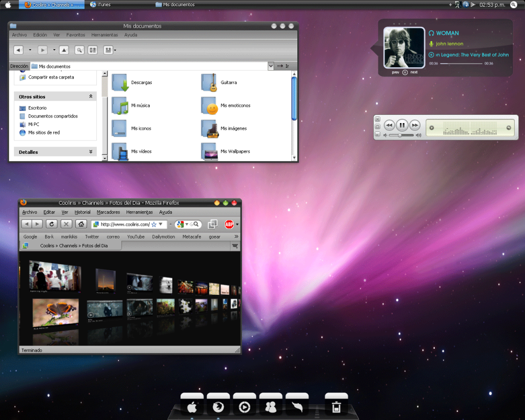Open the Historial menu in Firefox
525x420 pixels.
[83, 212]
